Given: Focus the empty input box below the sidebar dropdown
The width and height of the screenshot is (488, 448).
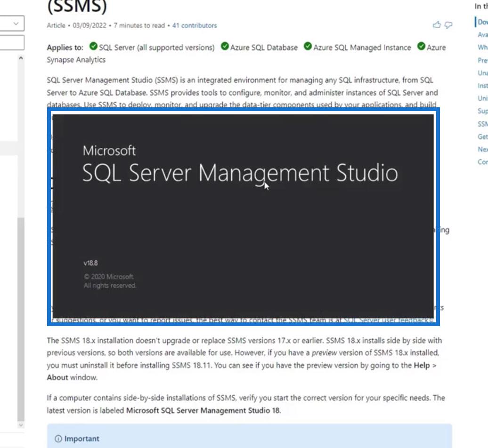Looking at the screenshot, I should (x=12, y=43).
